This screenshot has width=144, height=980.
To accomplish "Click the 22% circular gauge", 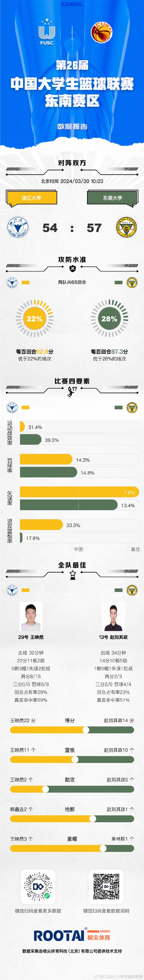I will [35, 319].
